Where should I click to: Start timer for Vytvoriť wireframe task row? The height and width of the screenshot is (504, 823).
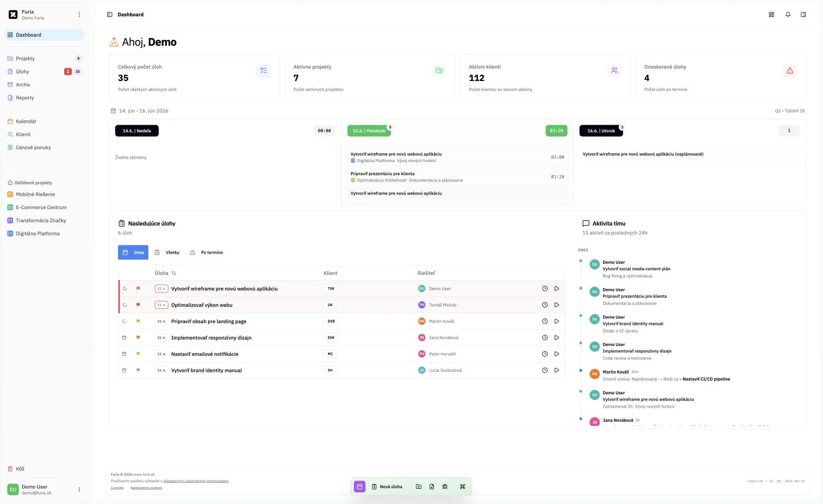557,288
